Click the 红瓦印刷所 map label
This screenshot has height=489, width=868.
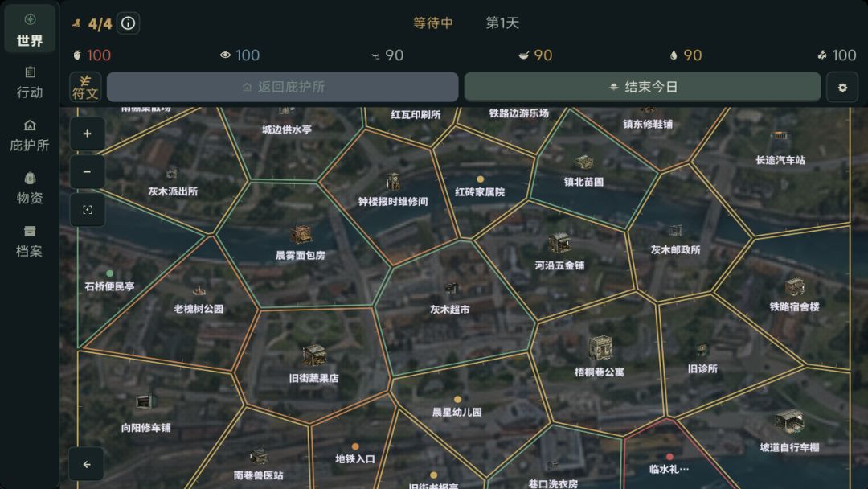click(416, 115)
